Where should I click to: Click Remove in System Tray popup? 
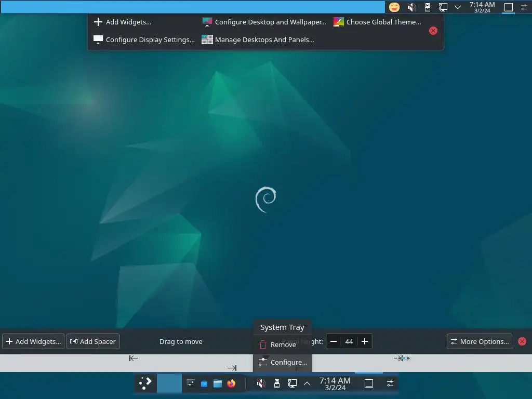282,345
